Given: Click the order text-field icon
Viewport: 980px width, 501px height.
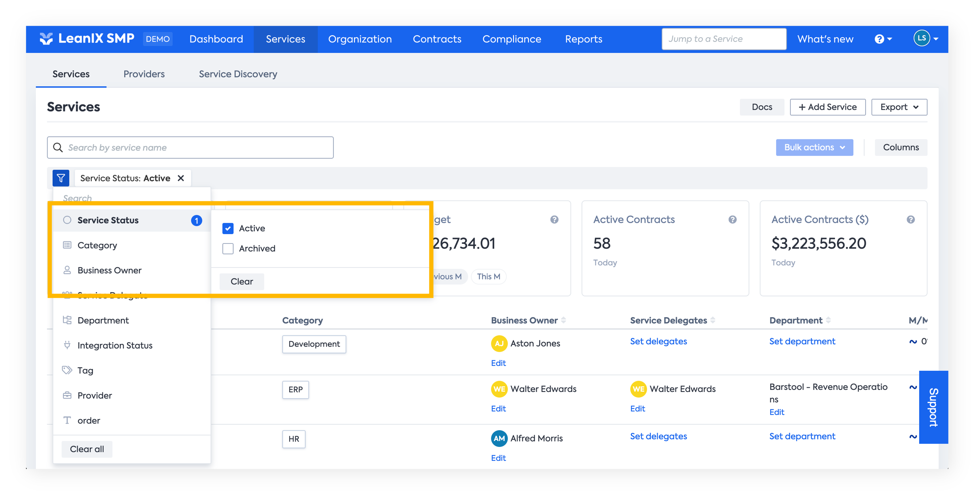Looking at the screenshot, I should [x=67, y=420].
